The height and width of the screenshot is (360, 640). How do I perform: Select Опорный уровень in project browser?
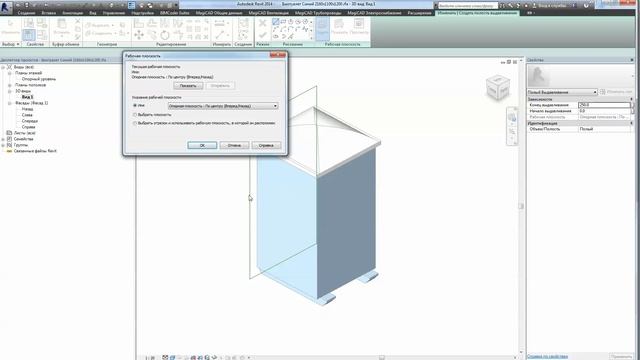click(39, 79)
